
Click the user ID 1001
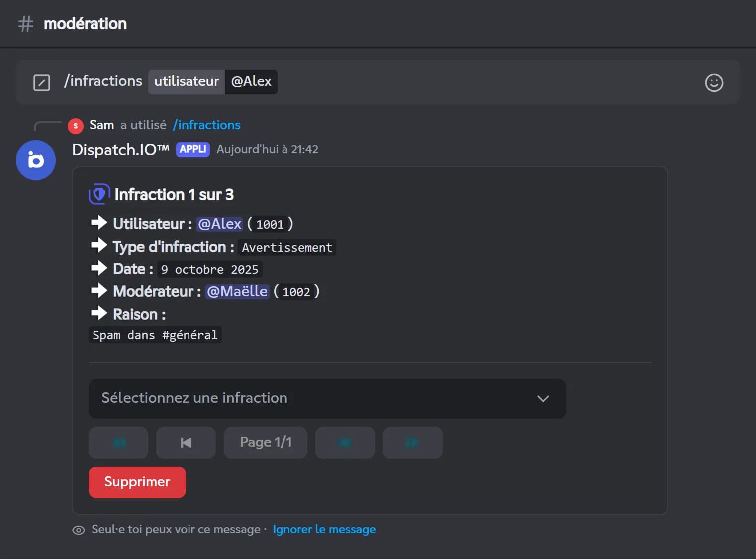270,225
